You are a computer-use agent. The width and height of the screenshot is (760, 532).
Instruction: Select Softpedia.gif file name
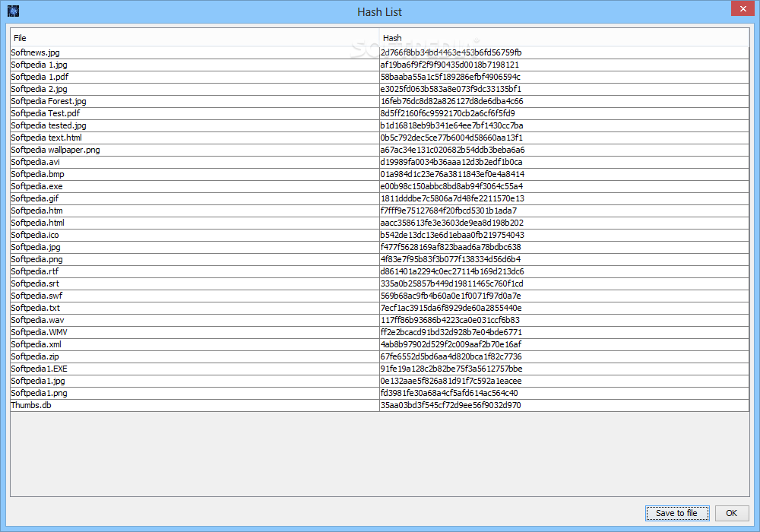click(35, 198)
